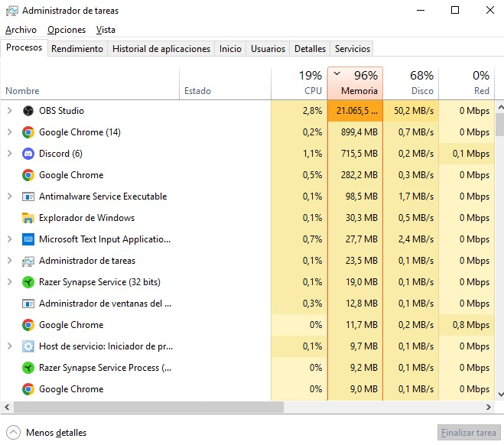Click Menos detalles link
The image size is (504, 445).
57,433
